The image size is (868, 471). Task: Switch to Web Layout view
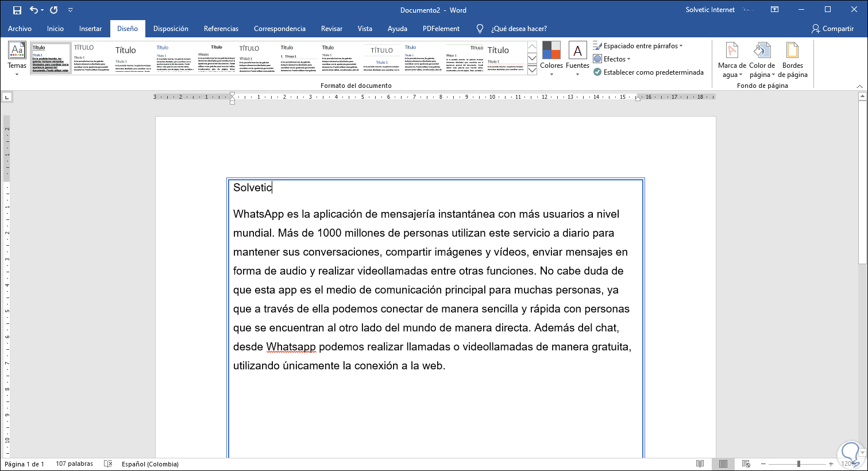pos(746,464)
